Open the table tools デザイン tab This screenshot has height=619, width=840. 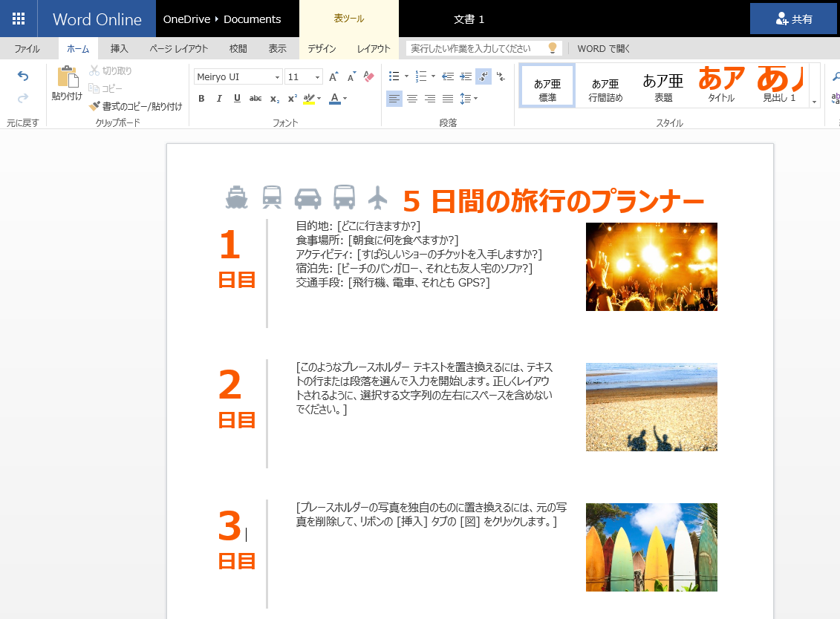322,49
